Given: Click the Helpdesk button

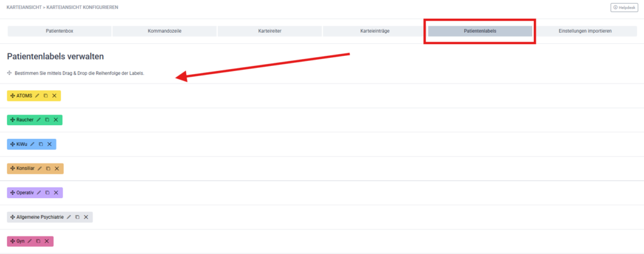Looking at the screenshot, I should pos(623,8).
